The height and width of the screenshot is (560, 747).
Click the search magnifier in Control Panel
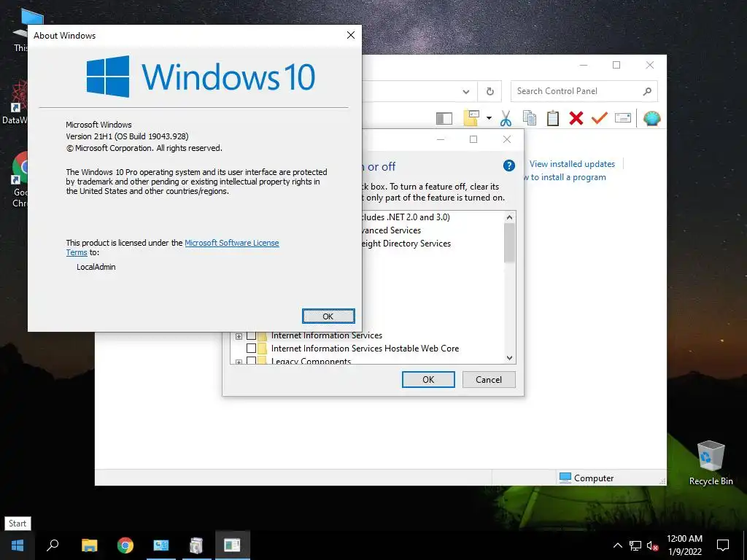647,91
